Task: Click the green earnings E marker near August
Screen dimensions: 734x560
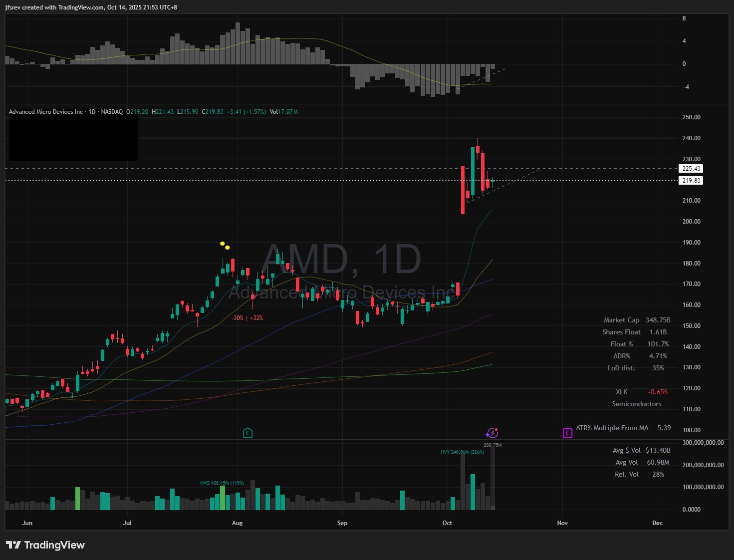Action: coord(247,433)
